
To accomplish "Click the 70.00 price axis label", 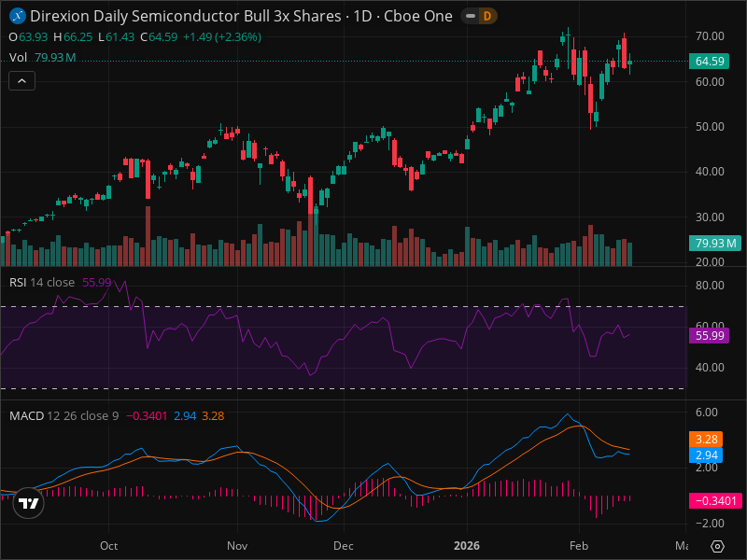I will pyautogui.click(x=710, y=36).
